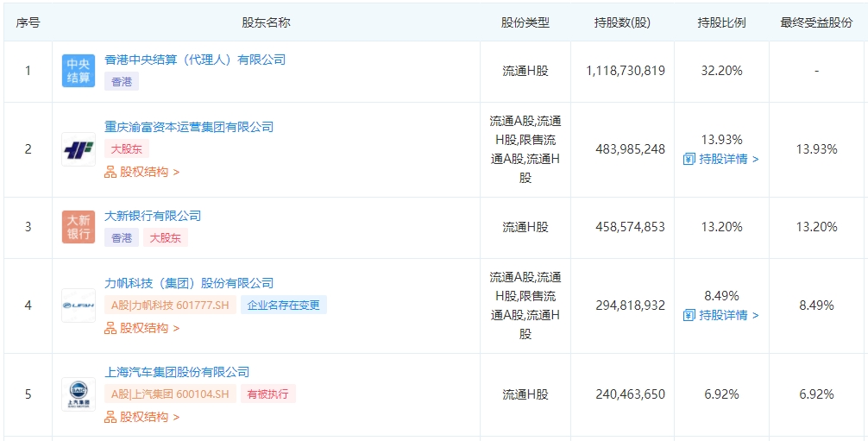Click the 企业名存在变更 tag

point(283,305)
